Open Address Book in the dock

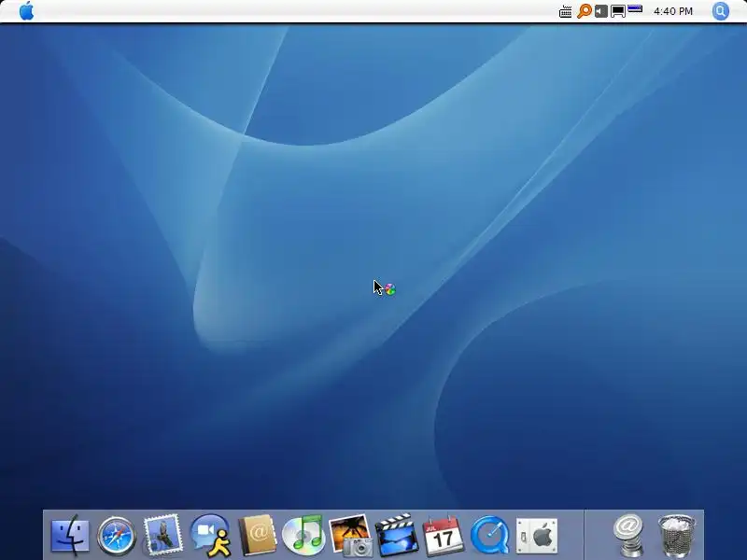pos(258,535)
